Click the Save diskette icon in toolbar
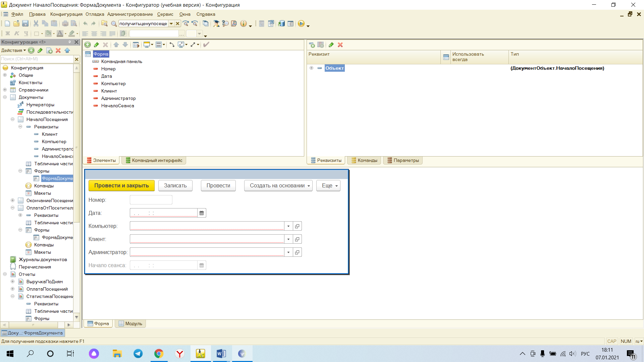 point(25,23)
